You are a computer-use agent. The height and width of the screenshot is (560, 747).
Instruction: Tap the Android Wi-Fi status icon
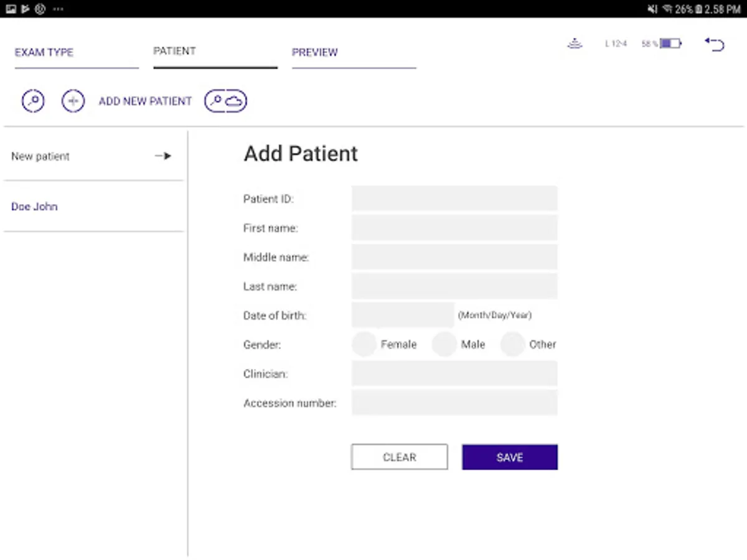668,9
